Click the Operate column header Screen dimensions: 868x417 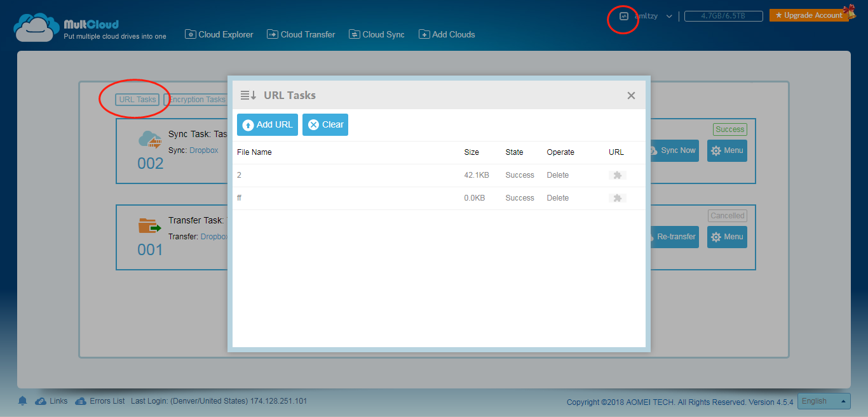click(x=560, y=152)
